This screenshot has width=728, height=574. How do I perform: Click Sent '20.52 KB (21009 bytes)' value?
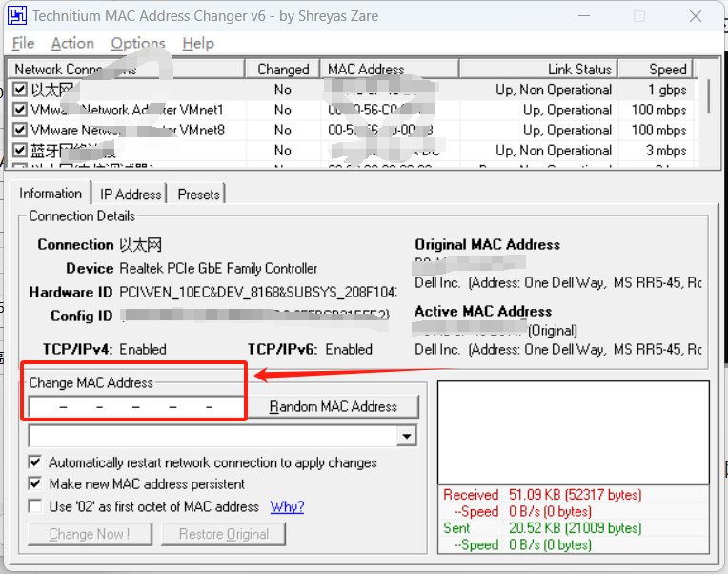tap(576, 528)
